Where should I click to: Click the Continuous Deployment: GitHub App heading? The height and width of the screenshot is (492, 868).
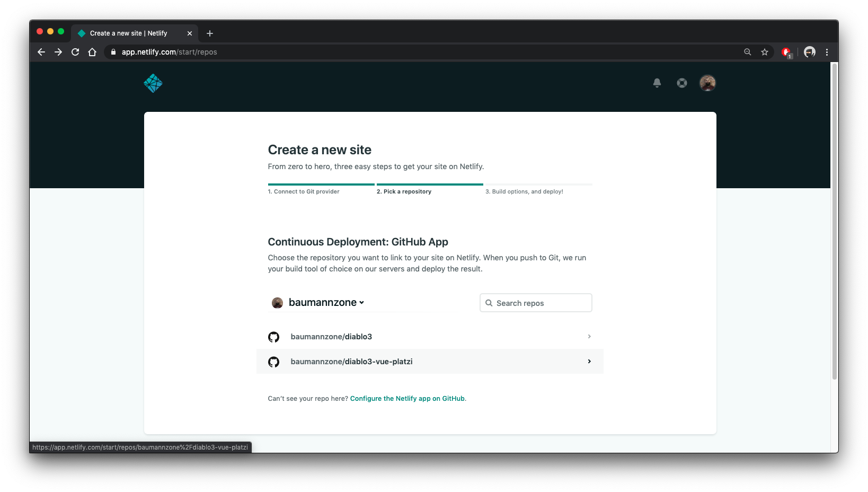click(358, 242)
